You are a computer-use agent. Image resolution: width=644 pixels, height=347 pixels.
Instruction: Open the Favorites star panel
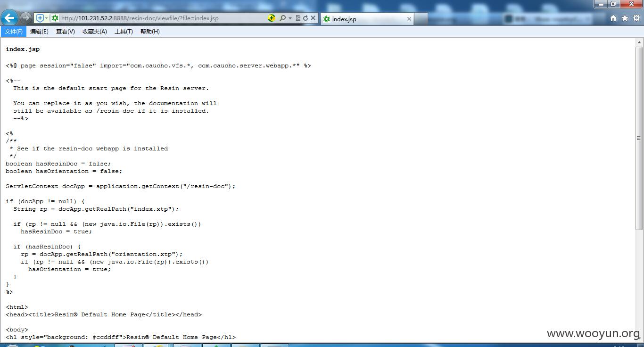[x=625, y=18]
